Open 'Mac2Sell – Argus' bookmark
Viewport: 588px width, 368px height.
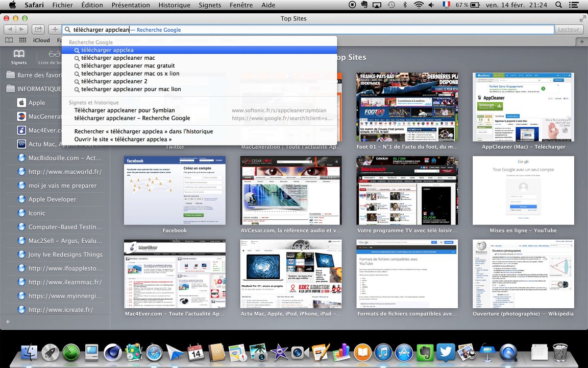pos(60,241)
